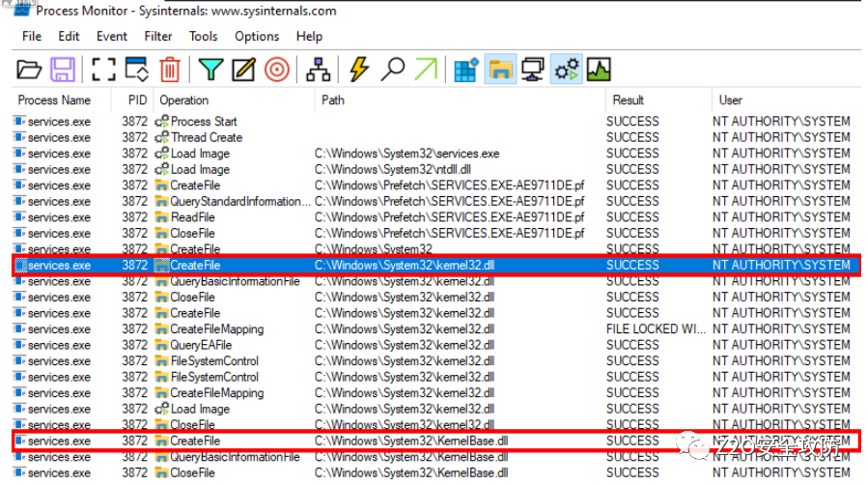This screenshot has width=868, height=485.
Task: Open the Edit menu
Action: pos(69,37)
